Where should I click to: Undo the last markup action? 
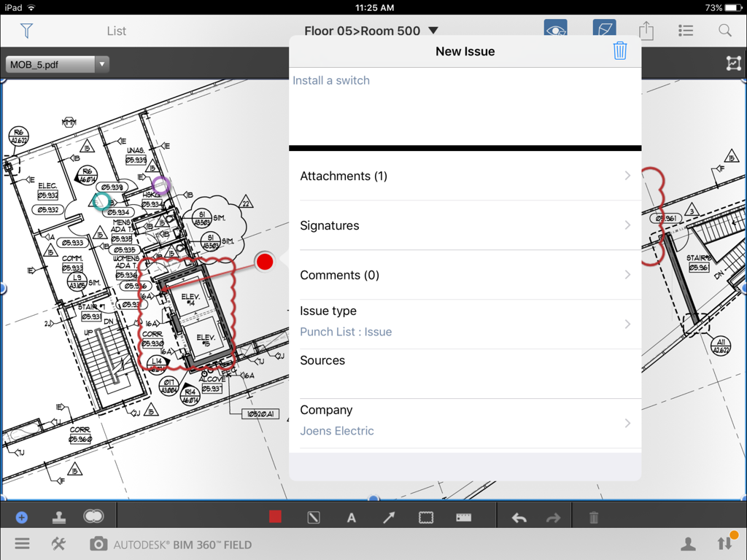[519, 516]
